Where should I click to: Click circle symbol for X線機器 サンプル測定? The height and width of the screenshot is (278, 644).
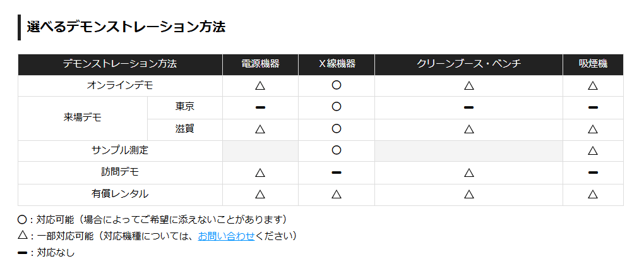pyautogui.click(x=337, y=150)
